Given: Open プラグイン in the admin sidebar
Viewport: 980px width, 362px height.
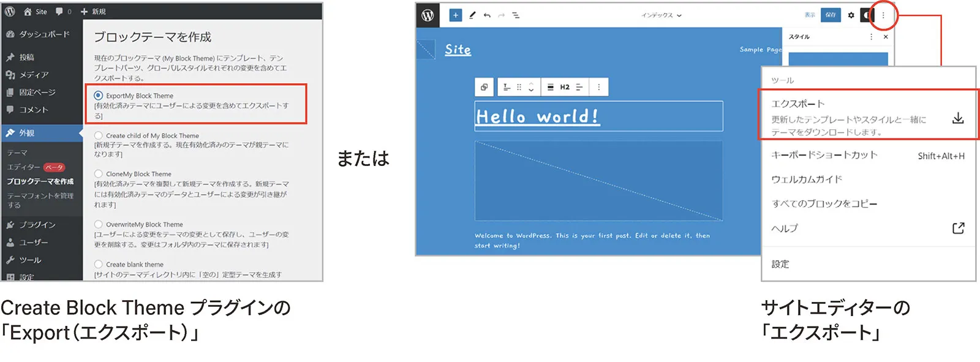Looking at the screenshot, I should (x=37, y=225).
